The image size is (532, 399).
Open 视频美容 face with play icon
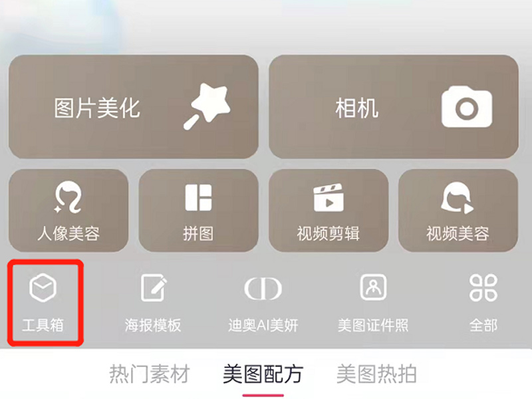coord(457,198)
